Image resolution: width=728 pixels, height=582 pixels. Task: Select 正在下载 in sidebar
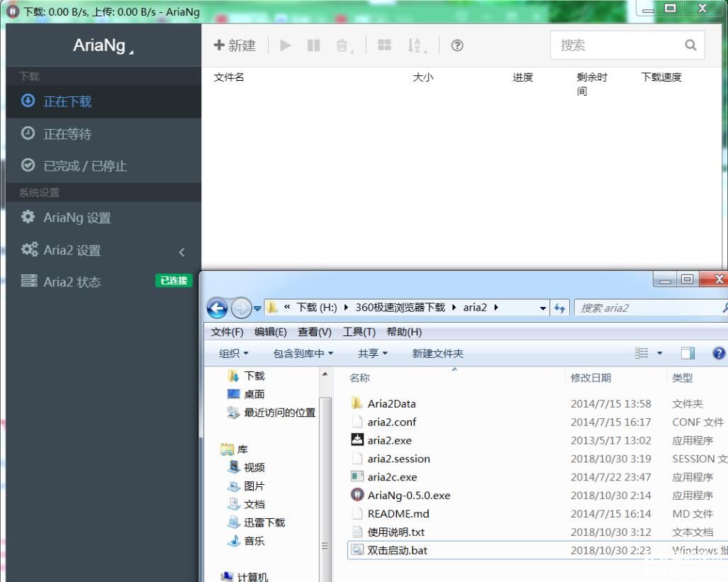tap(103, 101)
